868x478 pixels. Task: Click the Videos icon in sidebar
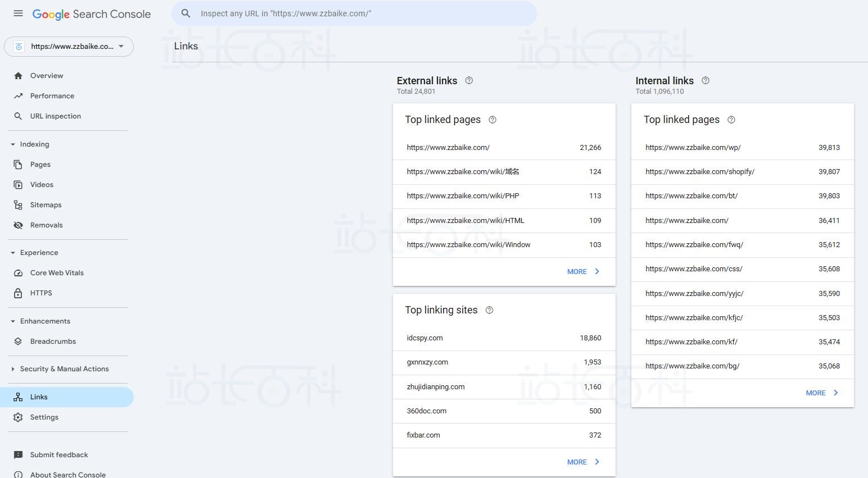18,185
